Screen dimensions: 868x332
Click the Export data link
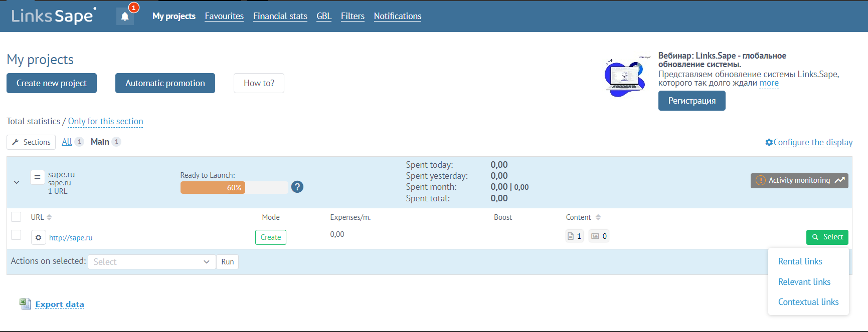click(x=60, y=304)
